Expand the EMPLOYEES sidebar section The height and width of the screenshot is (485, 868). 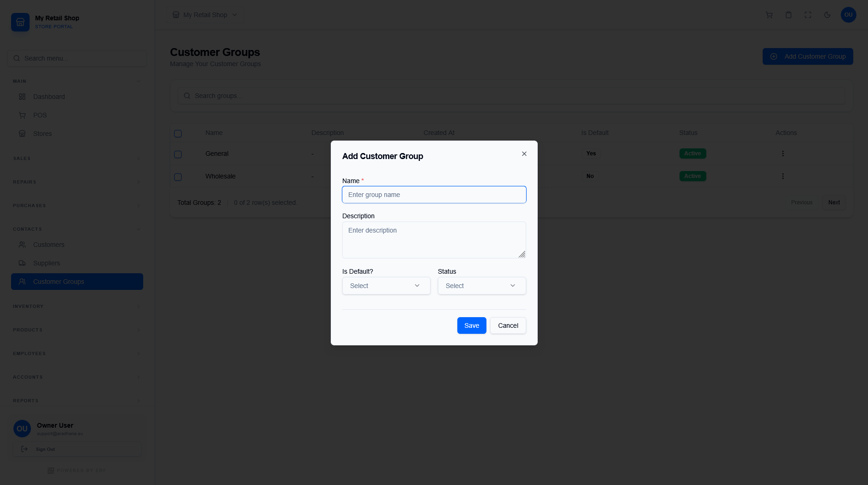77,354
